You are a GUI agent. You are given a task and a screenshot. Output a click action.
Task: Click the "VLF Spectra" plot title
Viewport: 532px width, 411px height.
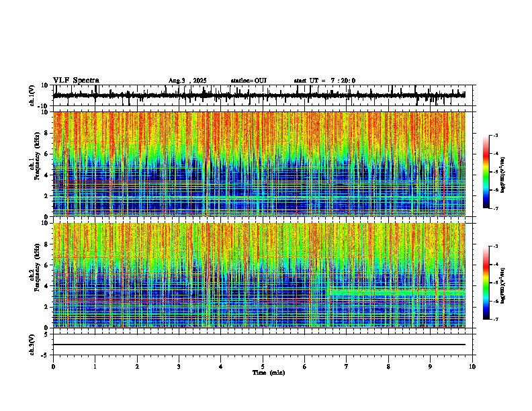(x=76, y=81)
